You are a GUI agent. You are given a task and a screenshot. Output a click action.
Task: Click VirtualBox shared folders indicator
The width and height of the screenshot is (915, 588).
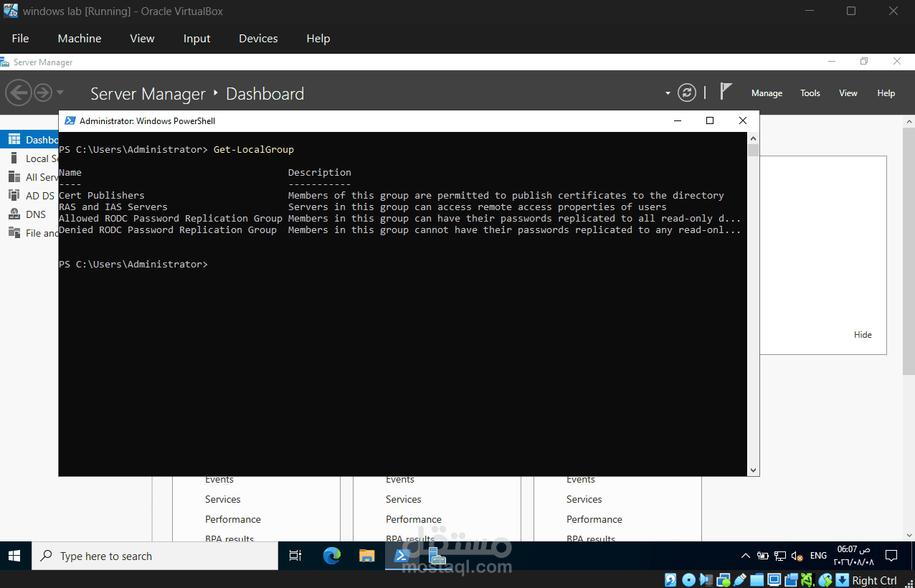coord(757,580)
